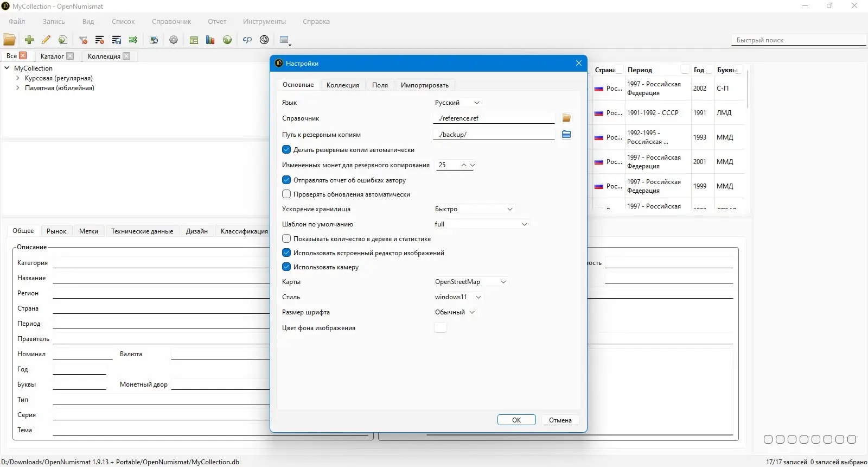Viewport: 868px width, 467px height.
Task: Open the Инструменты menu
Action: coord(264,21)
